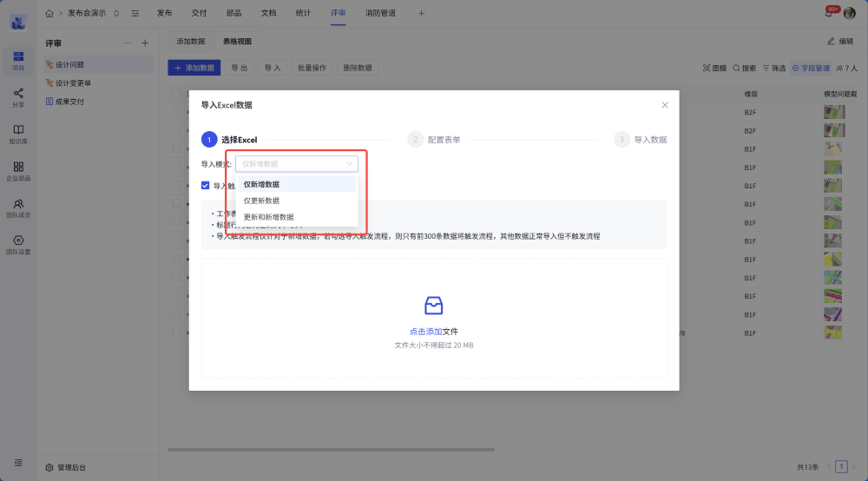Click the home icon in breadcrumb

pos(49,13)
